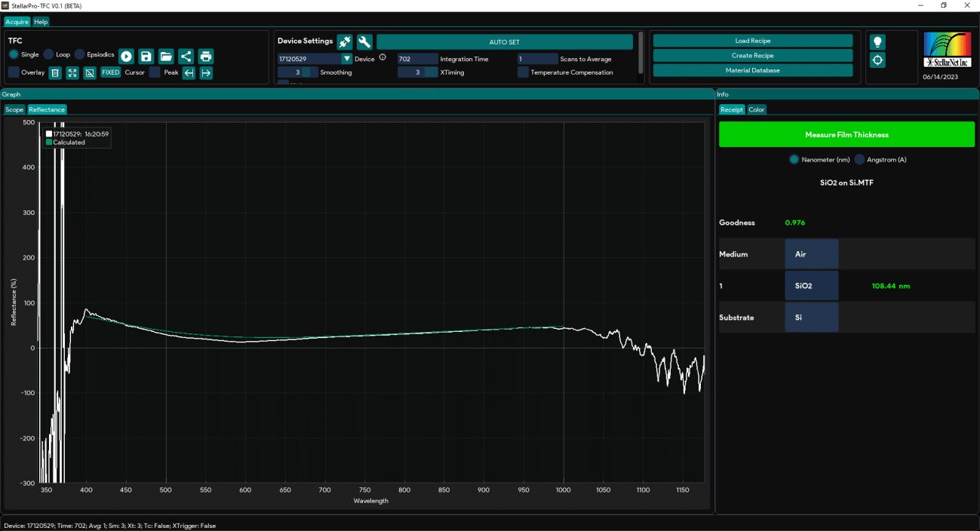Restore the window with the title bar button
980x531 pixels.
pyautogui.click(x=943, y=5)
